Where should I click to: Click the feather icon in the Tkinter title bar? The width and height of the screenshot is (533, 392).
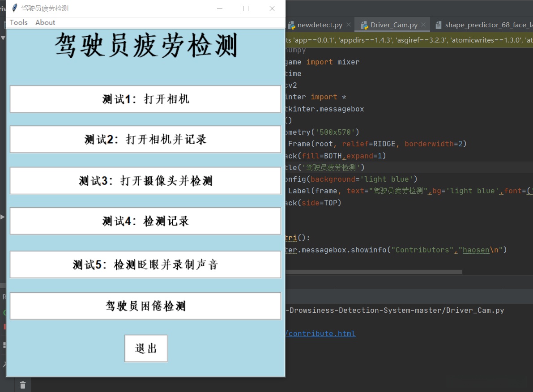[14, 8]
